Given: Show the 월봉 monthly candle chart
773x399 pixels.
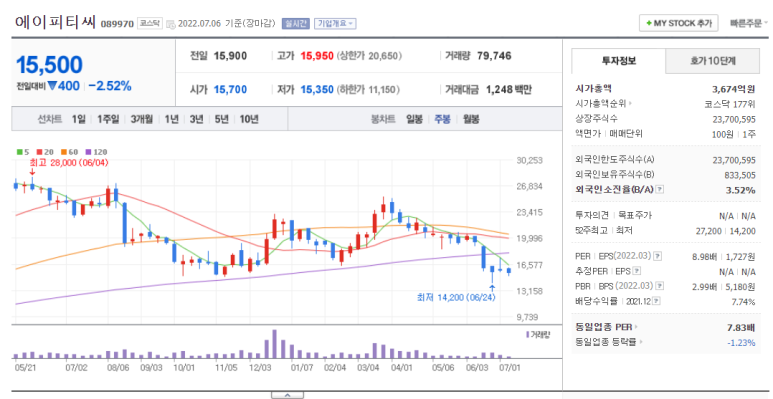Looking at the screenshot, I should click(x=471, y=119).
